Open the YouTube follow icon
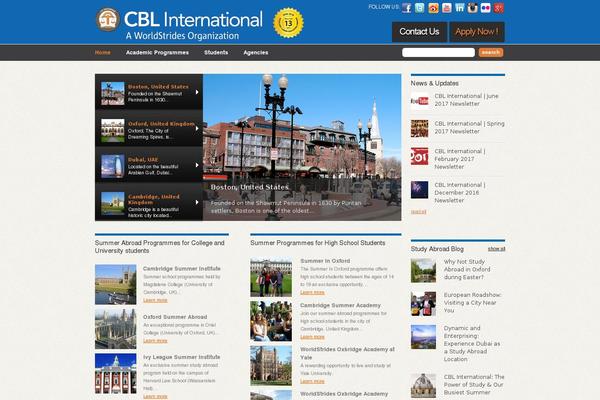This screenshot has height=400, width=600. 447,8
